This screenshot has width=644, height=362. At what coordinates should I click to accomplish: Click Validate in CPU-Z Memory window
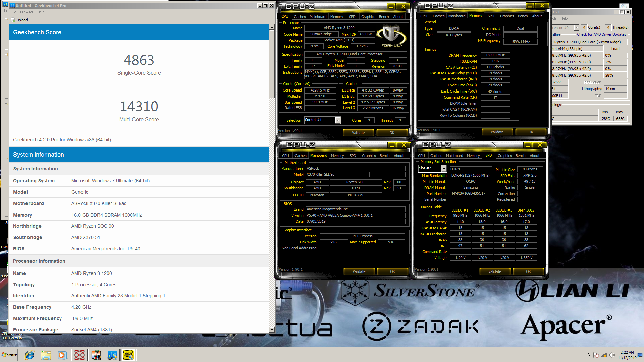tap(497, 132)
